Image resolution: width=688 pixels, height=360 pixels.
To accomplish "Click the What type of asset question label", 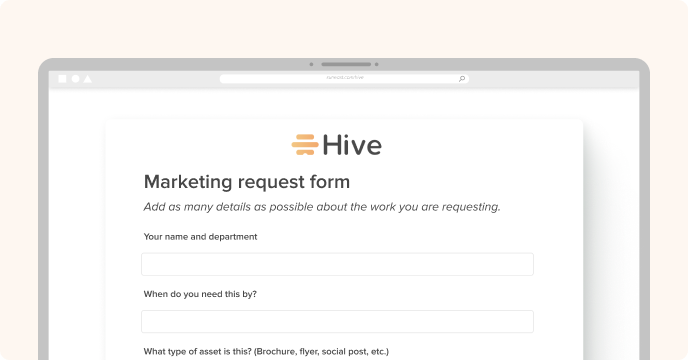I will pos(266,352).
